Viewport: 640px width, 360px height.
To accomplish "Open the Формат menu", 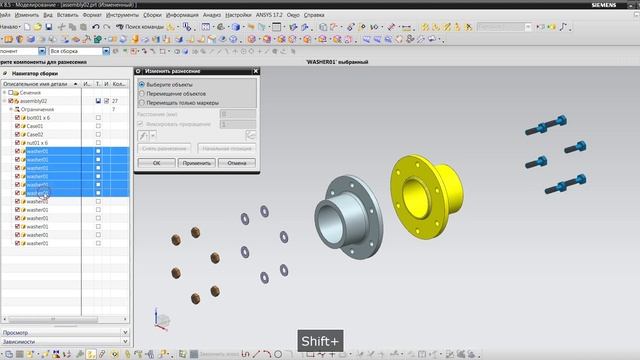I will pos(92,15).
